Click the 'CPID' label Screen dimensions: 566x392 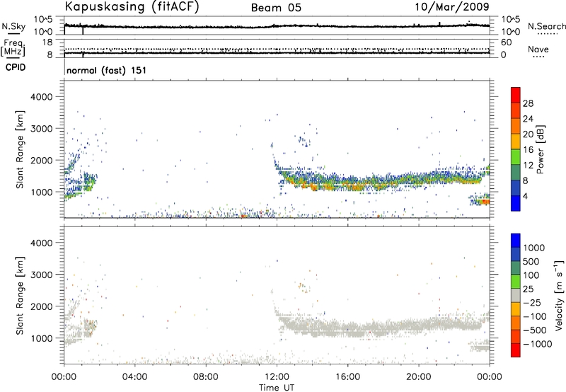click(x=16, y=67)
